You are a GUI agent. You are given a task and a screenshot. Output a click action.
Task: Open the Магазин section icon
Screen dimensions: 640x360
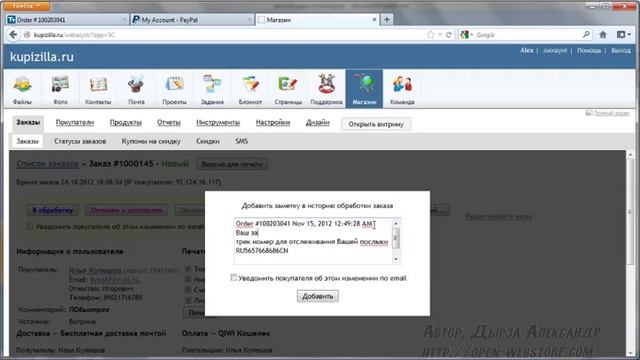pyautogui.click(x=364, y=89)
